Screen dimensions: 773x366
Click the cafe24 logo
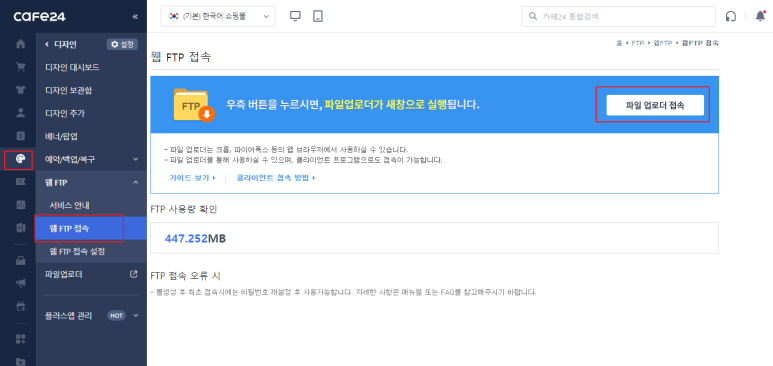click(x=39, y=17)
